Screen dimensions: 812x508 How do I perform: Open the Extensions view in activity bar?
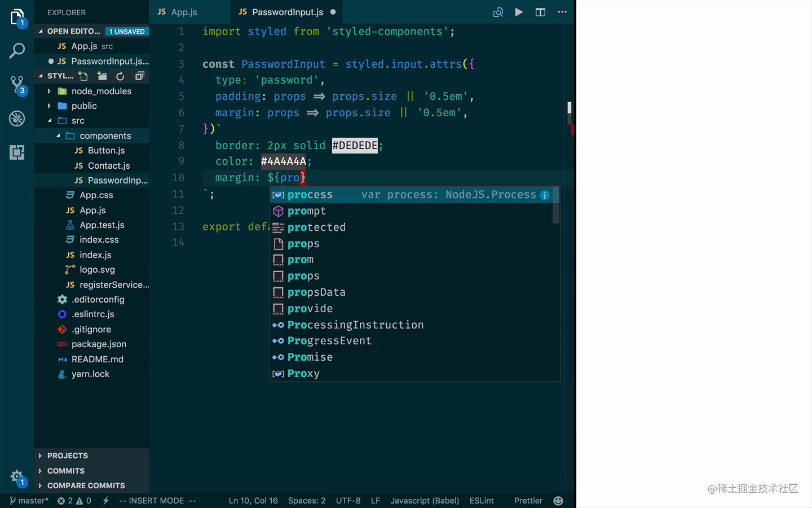point(17,152)
